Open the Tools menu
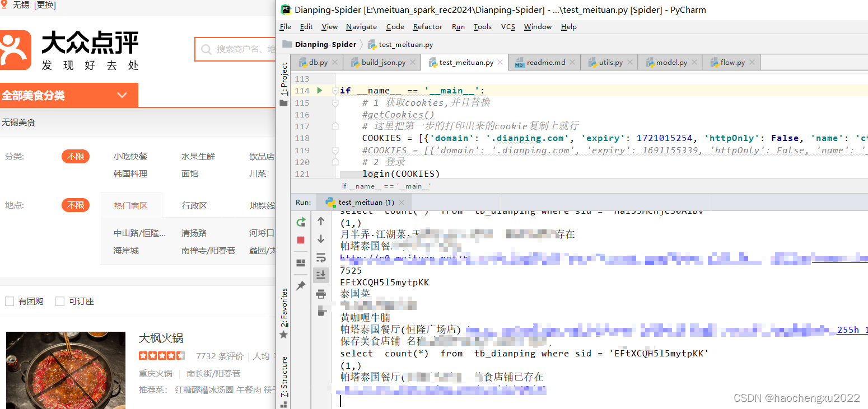This screenshot has width=868, height=409. pos(482,26)
